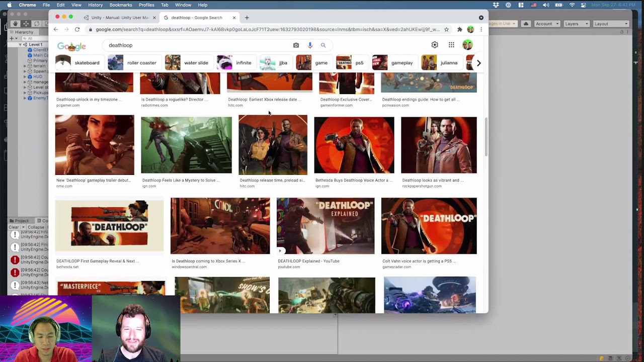Open 'DEATHLOOP Explained - YouTube' thumbnail
This screenshot has width=644, height=362.
click(326, 226)
